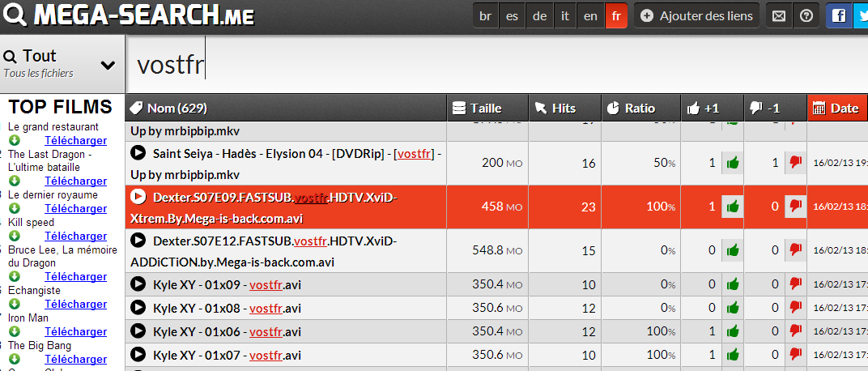Click Ajouter des liens button
Viewport: 868px width, 371px height.
click(x=697, y=16)
